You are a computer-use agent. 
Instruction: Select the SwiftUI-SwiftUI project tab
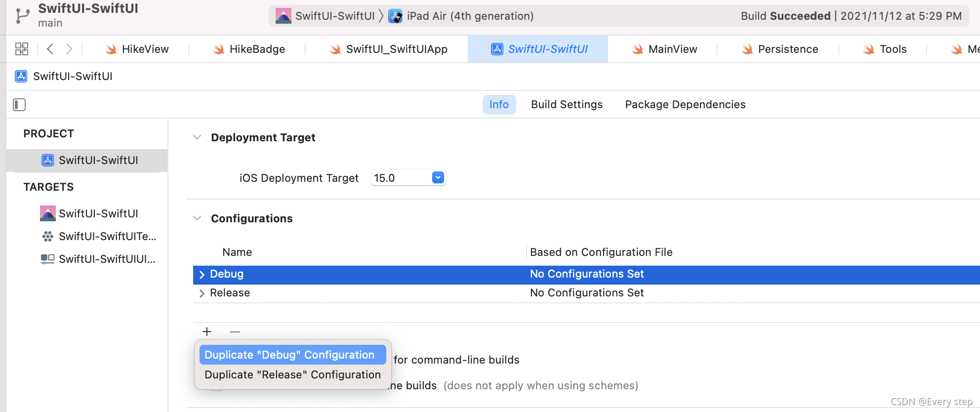(538, 49)
